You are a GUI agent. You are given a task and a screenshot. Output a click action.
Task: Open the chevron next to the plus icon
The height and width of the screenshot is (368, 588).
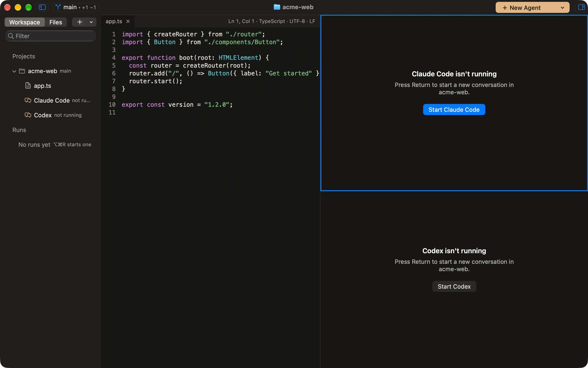[x=91, y=22]
